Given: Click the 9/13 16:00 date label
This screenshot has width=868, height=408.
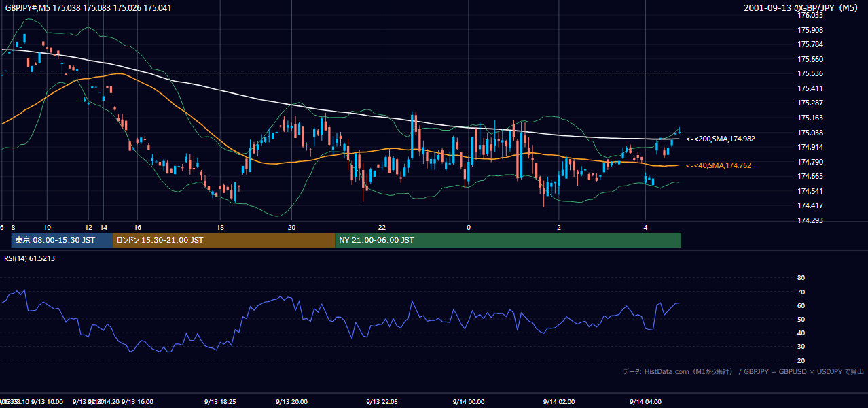Looking at the screenshot, I should click(137, 402).
